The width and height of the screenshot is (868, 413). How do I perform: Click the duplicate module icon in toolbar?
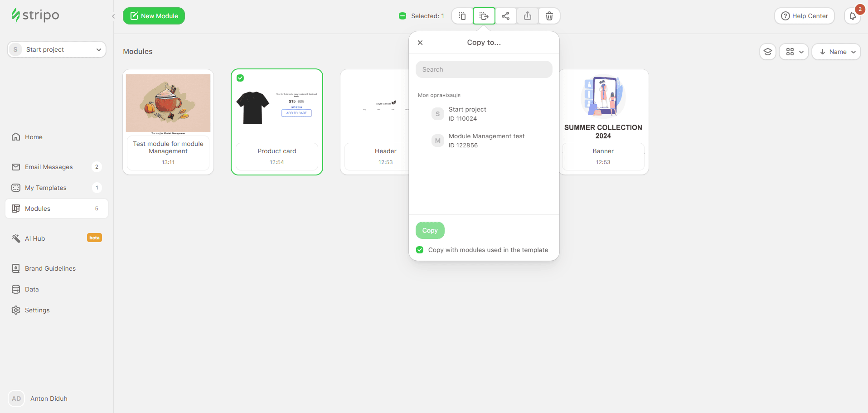(x=462, y=16)
